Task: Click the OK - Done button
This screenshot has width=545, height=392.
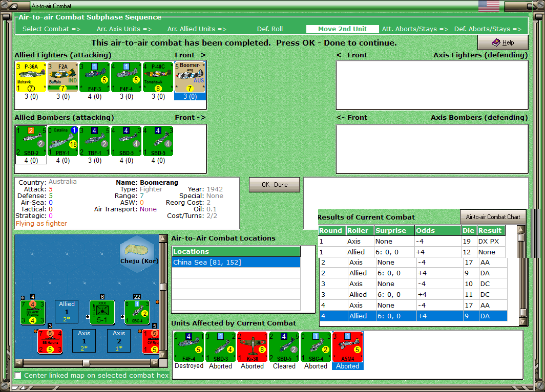Action: [275, 185]
